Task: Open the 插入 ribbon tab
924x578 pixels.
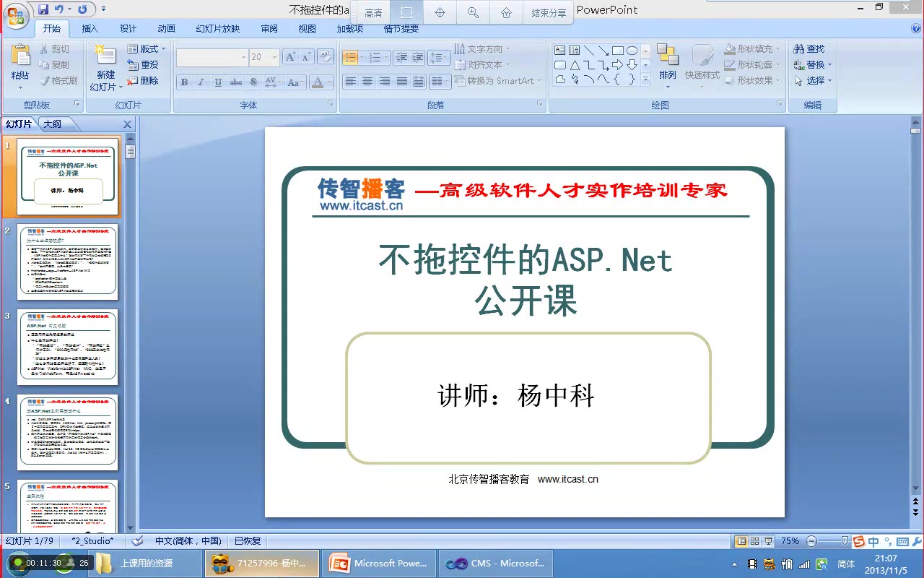Action: 90,29
